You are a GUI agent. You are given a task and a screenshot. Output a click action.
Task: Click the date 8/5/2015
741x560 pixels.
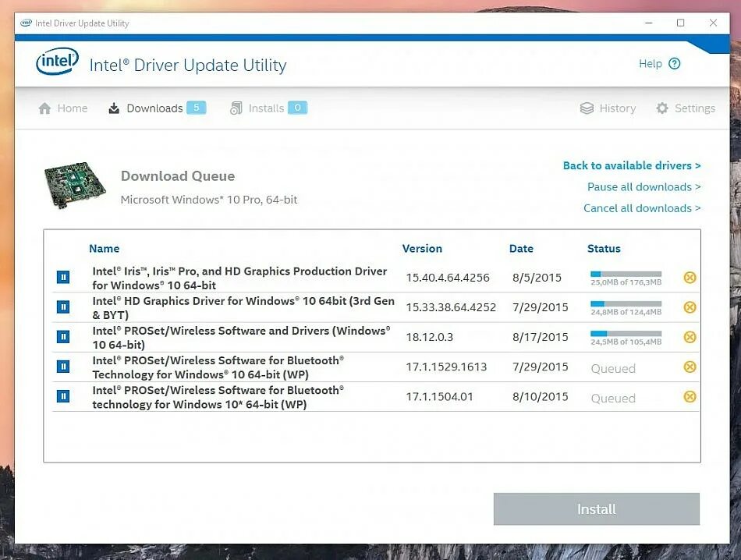[x=537, y=278]
